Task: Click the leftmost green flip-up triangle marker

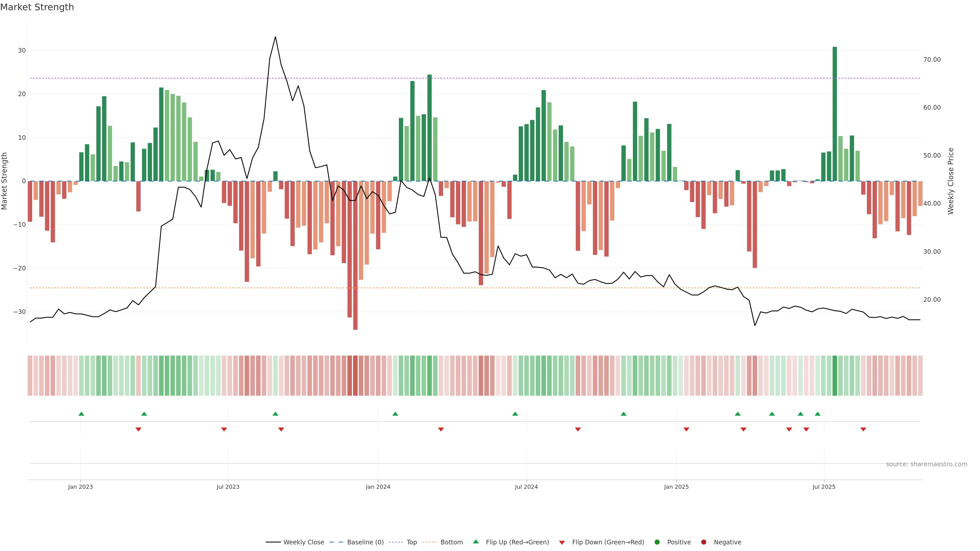Action: (x=81, y=414)
